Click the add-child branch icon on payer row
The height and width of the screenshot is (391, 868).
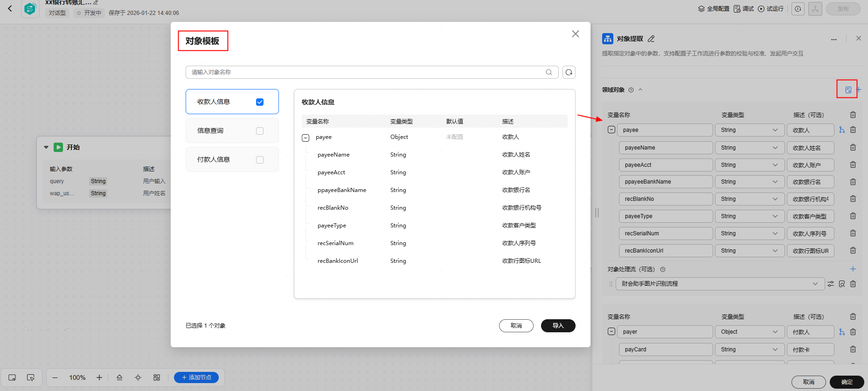point(842,332)
